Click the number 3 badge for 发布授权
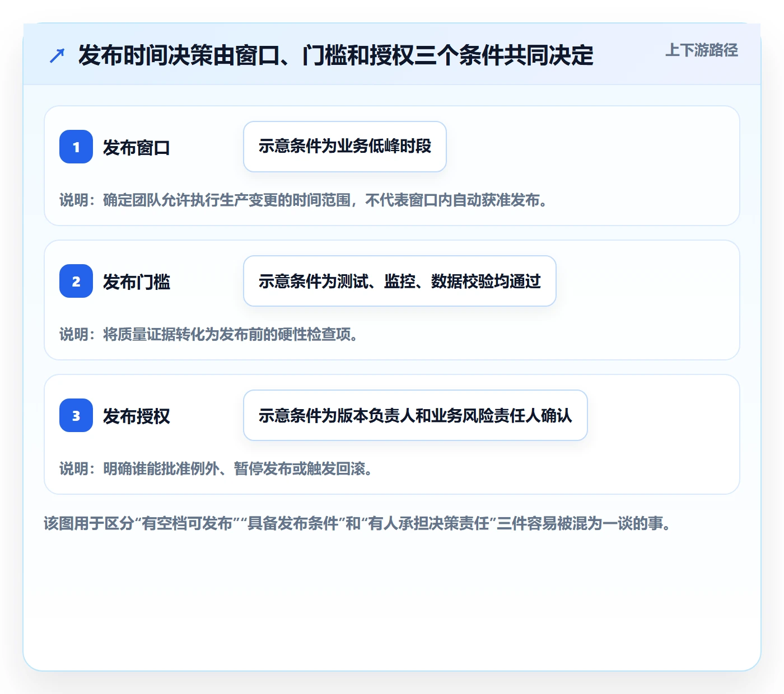Image resolution: width=784 pixels, height=694 pixels. [x=76, y=415]
